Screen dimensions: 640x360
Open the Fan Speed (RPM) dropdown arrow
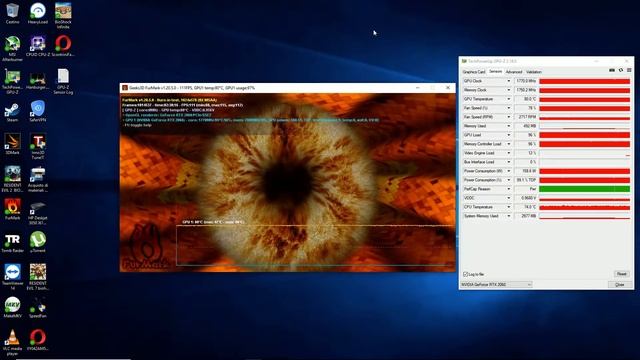pyautogui.click(x=509, y=117)
